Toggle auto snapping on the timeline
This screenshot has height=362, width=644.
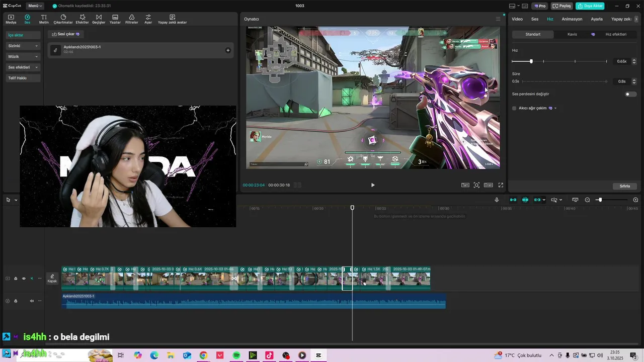click(525, 200)
